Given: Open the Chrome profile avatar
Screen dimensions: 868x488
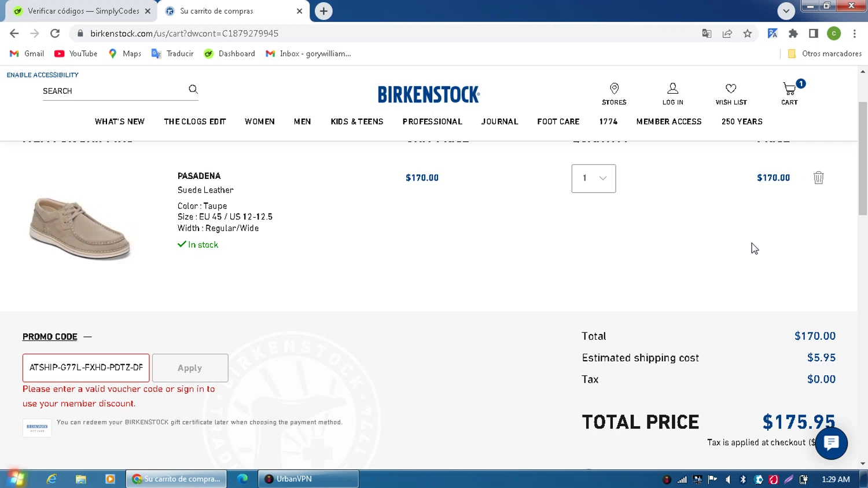Looking at the screenshot, I should tap(834, 34).
